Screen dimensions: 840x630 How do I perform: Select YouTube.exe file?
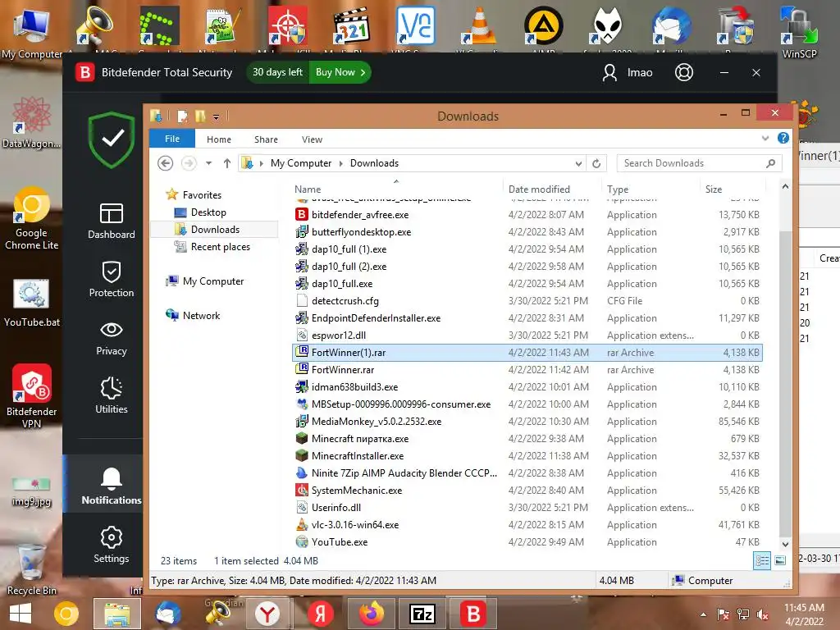click(527, 542)
